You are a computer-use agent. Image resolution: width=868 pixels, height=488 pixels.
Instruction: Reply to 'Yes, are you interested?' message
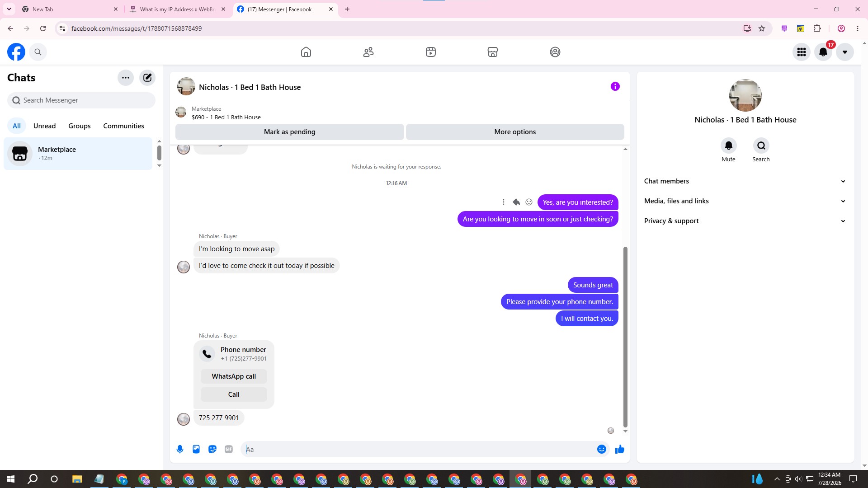click(516, 202)
